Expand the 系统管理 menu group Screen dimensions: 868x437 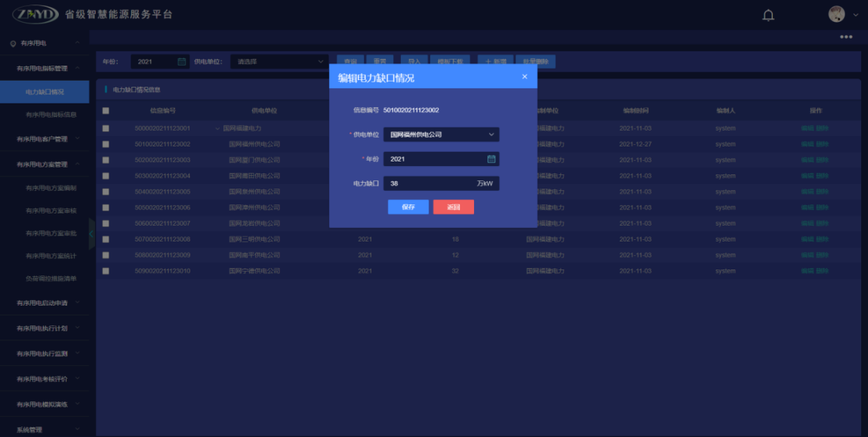[x=78, y=429]
